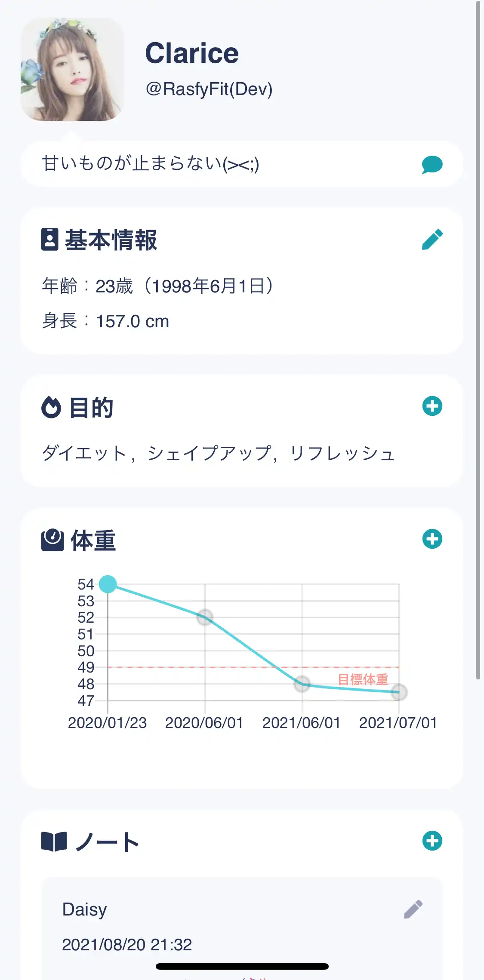Tap the speech bubble comment icon
484x980 pixels.
(x=432, y=164)
